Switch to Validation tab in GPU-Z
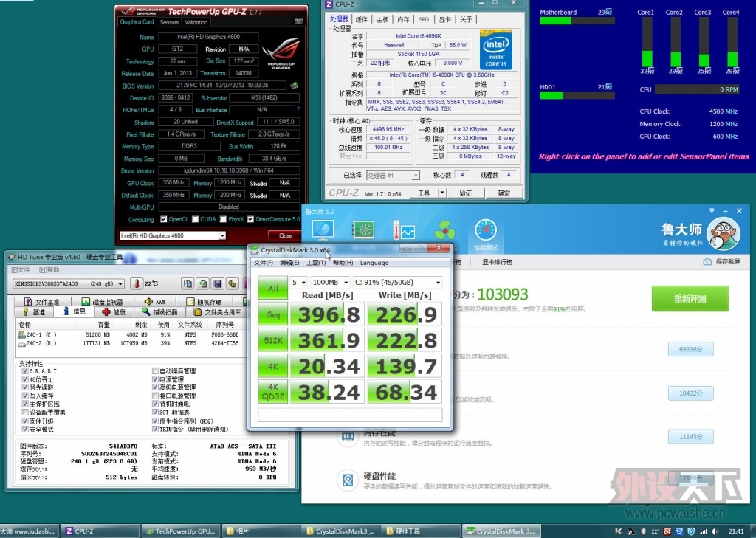 click(196, 22)
